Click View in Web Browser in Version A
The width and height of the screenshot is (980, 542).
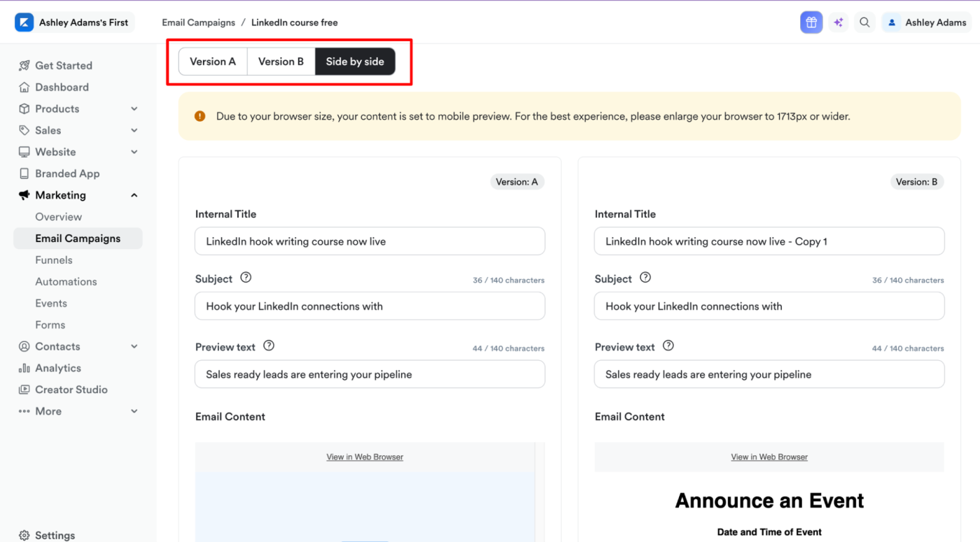pyautogui.click(x=365, y=457)
